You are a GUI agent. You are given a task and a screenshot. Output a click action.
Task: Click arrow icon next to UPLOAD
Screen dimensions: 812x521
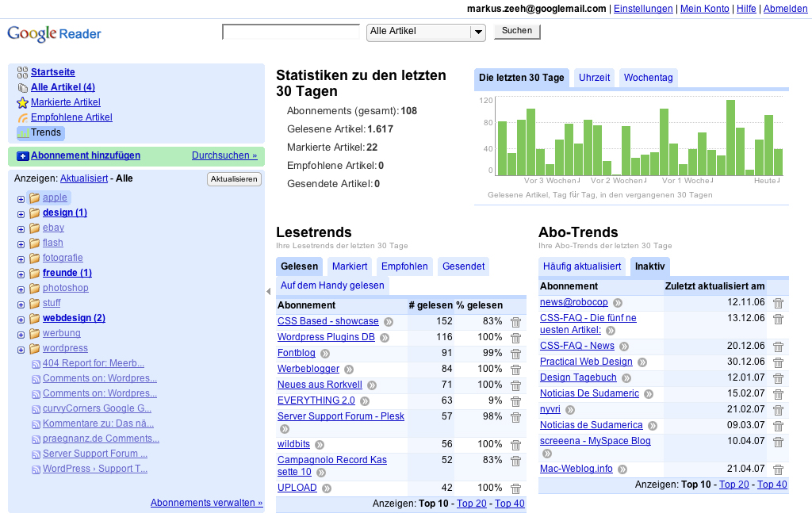click(326, 488)
